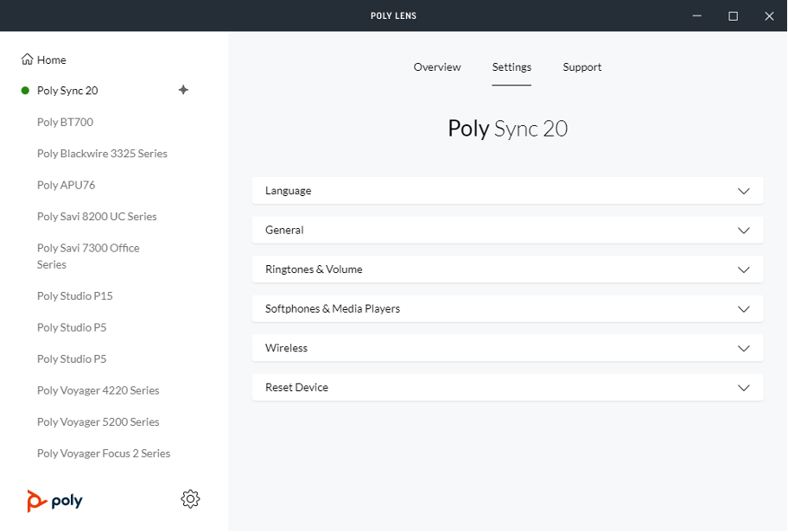Select the Poly Studio P15 device
788x532 pixels.
tap(75, 295)
